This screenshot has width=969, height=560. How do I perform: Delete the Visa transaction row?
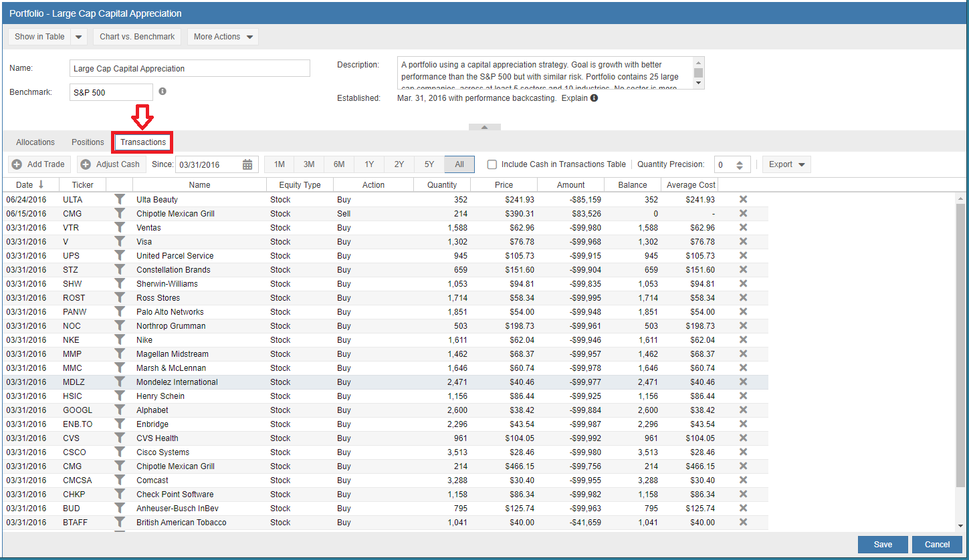pos(743,241)
